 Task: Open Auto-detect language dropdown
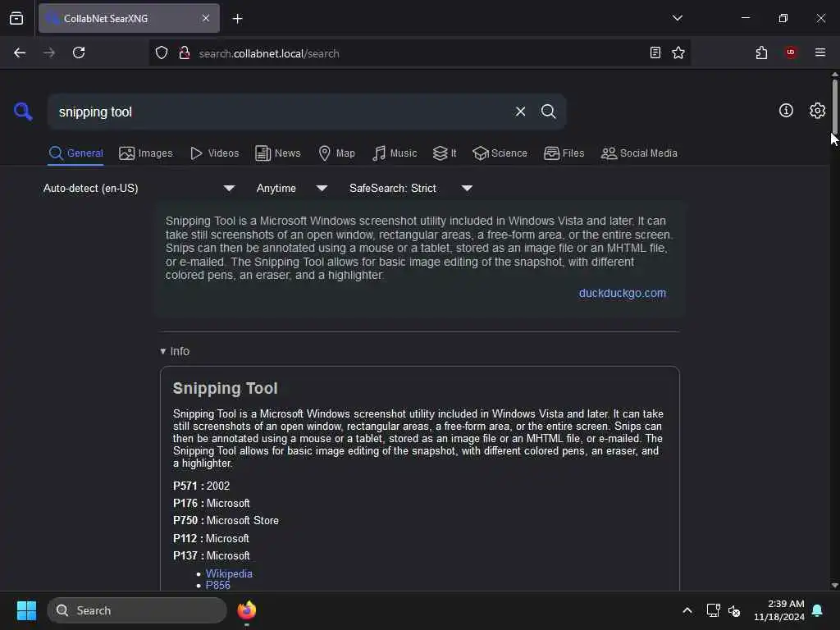click(x=139, y=188)
